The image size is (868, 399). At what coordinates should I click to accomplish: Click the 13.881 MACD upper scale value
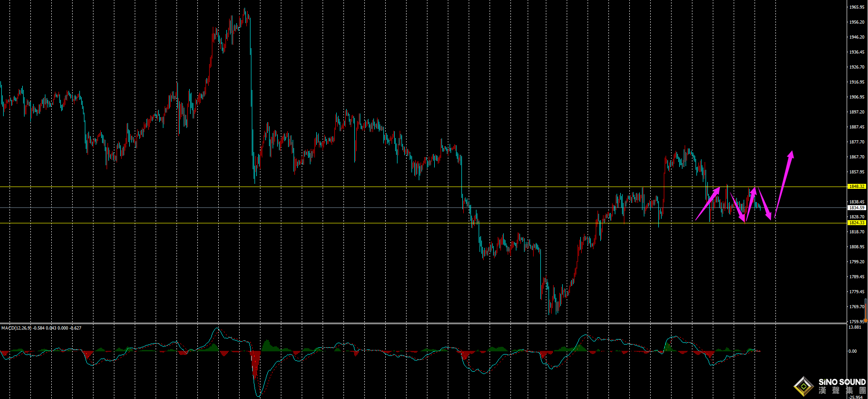854,327
